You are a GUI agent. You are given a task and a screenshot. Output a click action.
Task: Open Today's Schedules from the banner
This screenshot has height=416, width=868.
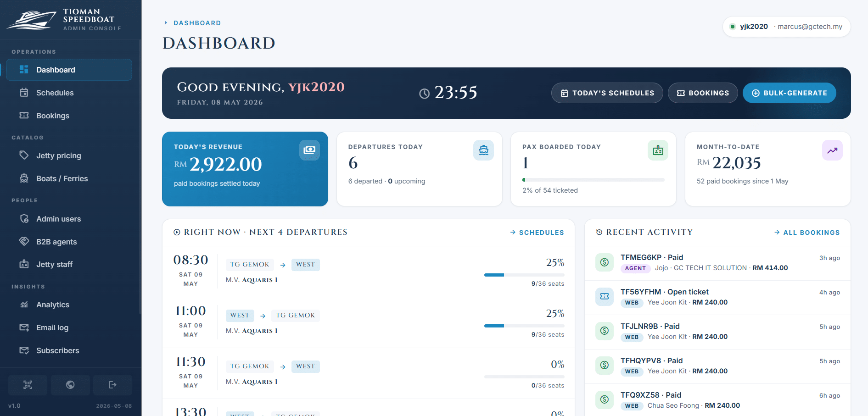point(607,93)
